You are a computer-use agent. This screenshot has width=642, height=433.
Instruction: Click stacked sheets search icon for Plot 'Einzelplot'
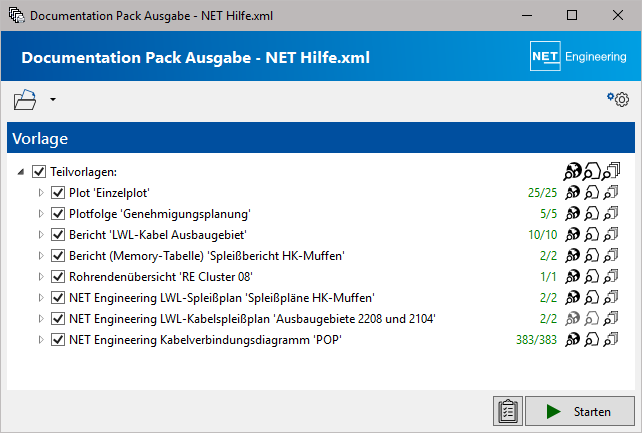(611, 192)
